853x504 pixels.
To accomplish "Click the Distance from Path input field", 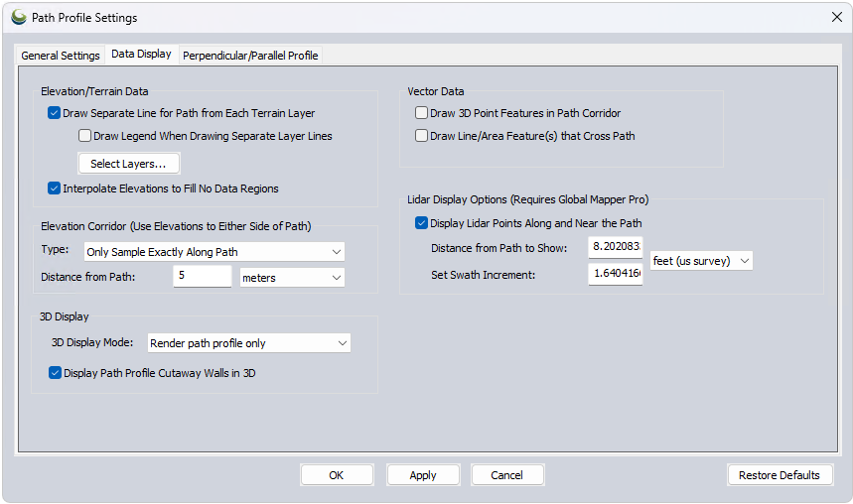I will pyautogui.click(x=202, y=277).
